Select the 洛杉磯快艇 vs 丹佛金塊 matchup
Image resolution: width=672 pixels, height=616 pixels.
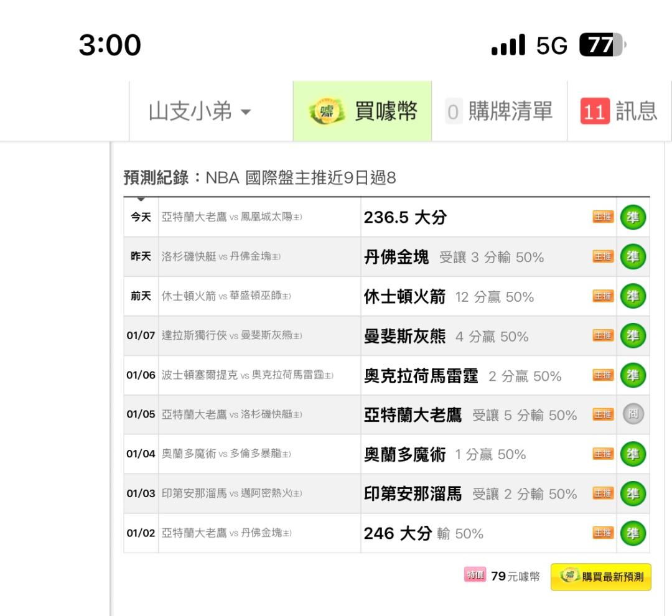click(x=221, y=256)
